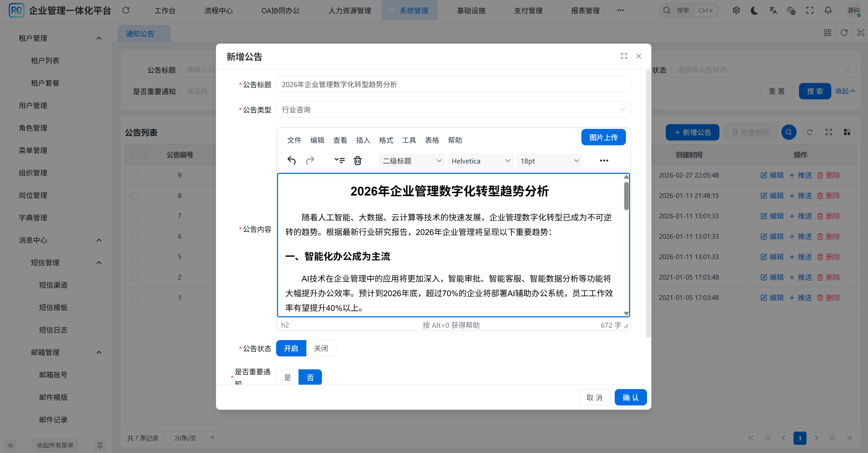Expand announcement list to fullscreen via corner icon
The height and width of the screenshot is (453, 868).
click(829, 132)
